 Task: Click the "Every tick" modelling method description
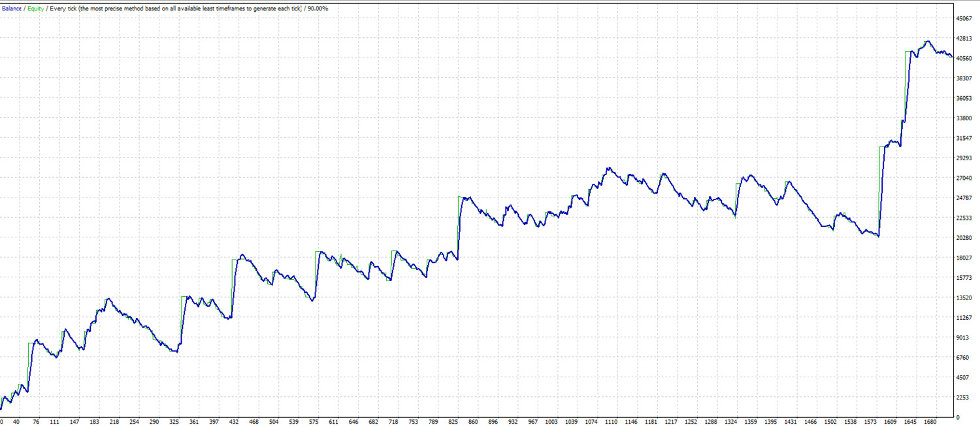(x=175, y=9)
